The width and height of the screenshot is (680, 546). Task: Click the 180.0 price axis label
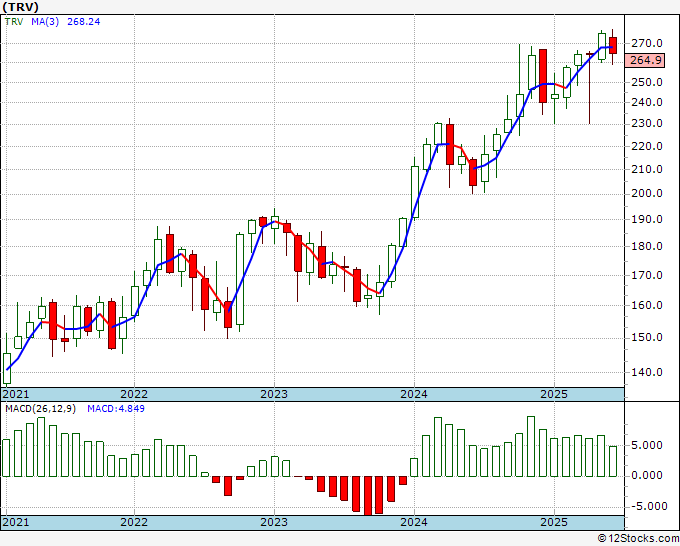tap(647, 246)
